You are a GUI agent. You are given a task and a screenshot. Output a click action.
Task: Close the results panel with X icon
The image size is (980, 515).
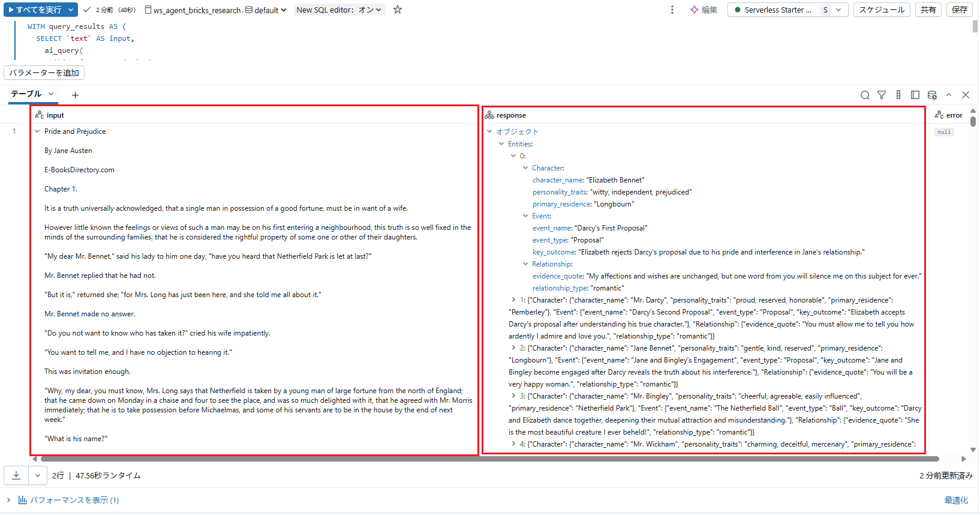point(966,95)
